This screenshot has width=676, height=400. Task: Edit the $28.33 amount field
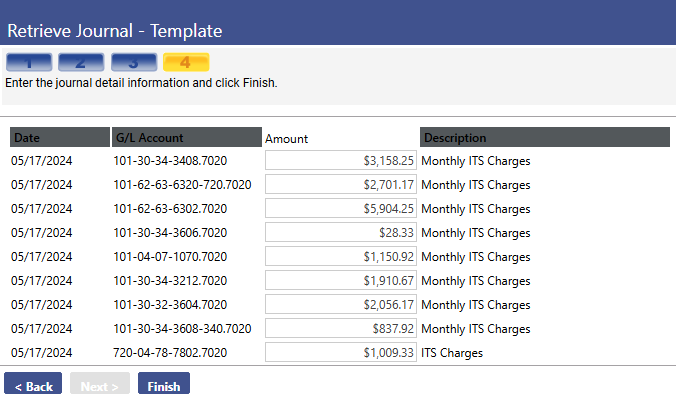click(341, 232)
